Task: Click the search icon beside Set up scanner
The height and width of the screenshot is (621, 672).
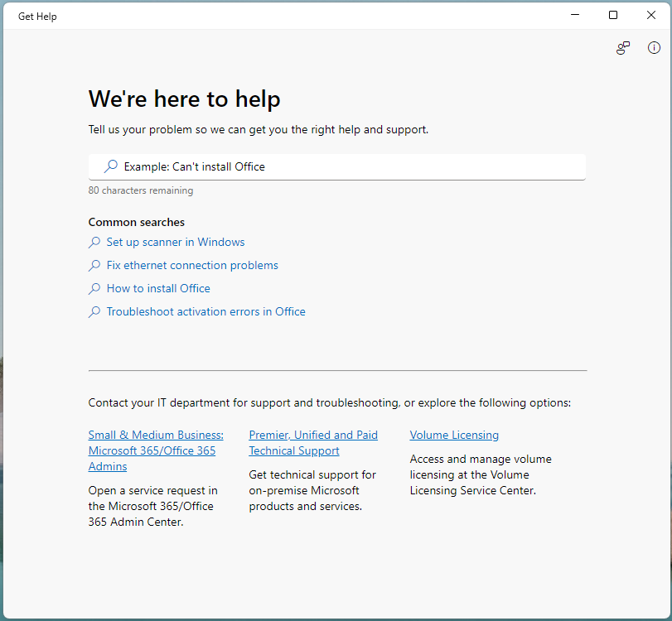Action: click(x=94, y=242)
